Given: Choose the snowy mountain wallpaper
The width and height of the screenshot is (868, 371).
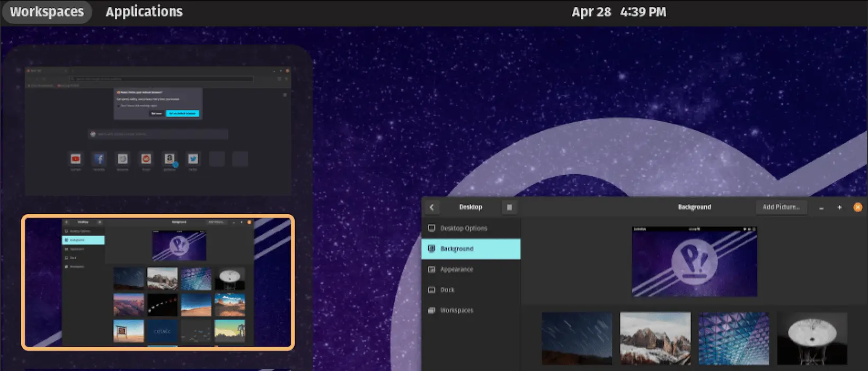Looking at the screenshot, I should [x=655, y=338].
